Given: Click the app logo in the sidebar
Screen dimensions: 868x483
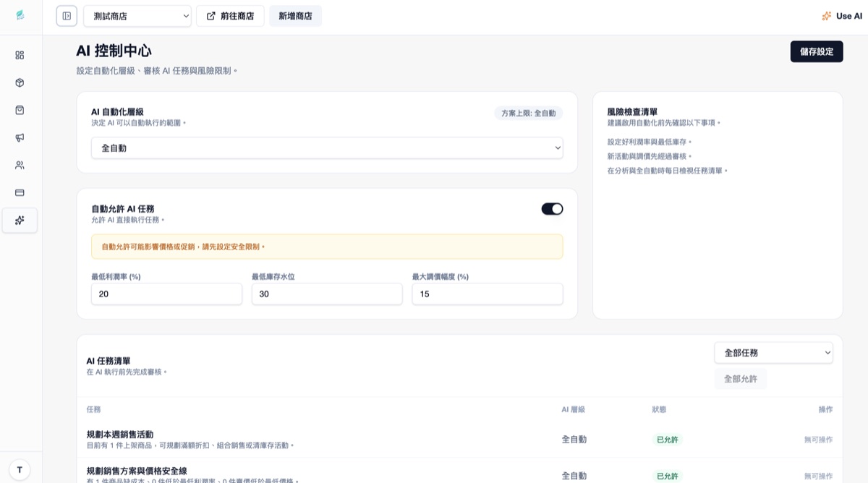Looking at the screenshot, I should pyautogui.click(x=20, y=15).
